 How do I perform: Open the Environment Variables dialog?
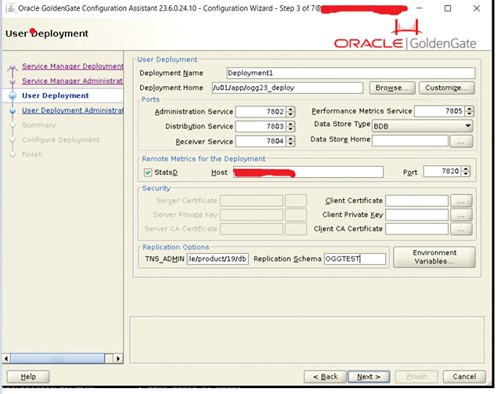[x=434, y=257]
